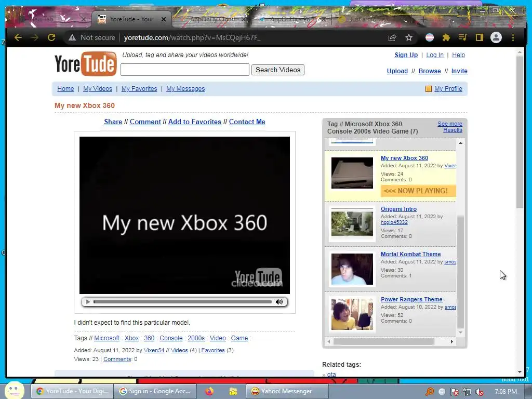This screenshot has height=399, width=532.
Task: Go to Home in navigation bar
Action: pos(65,88)
